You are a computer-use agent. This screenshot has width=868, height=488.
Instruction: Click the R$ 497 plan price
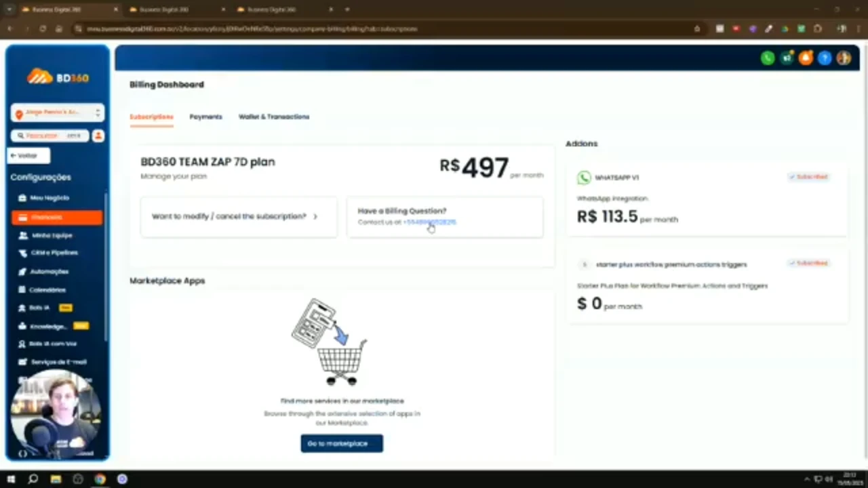(475, 167)
